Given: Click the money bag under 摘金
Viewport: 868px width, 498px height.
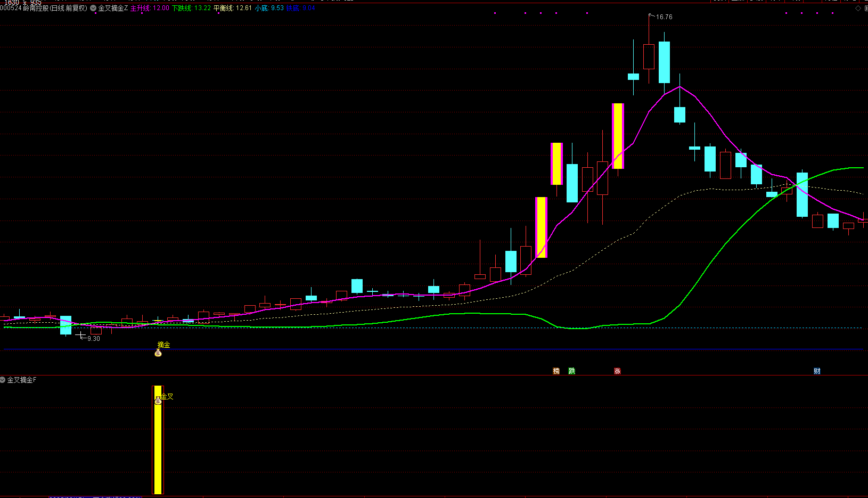Looking at the screenshot, I should click(158, 353).
